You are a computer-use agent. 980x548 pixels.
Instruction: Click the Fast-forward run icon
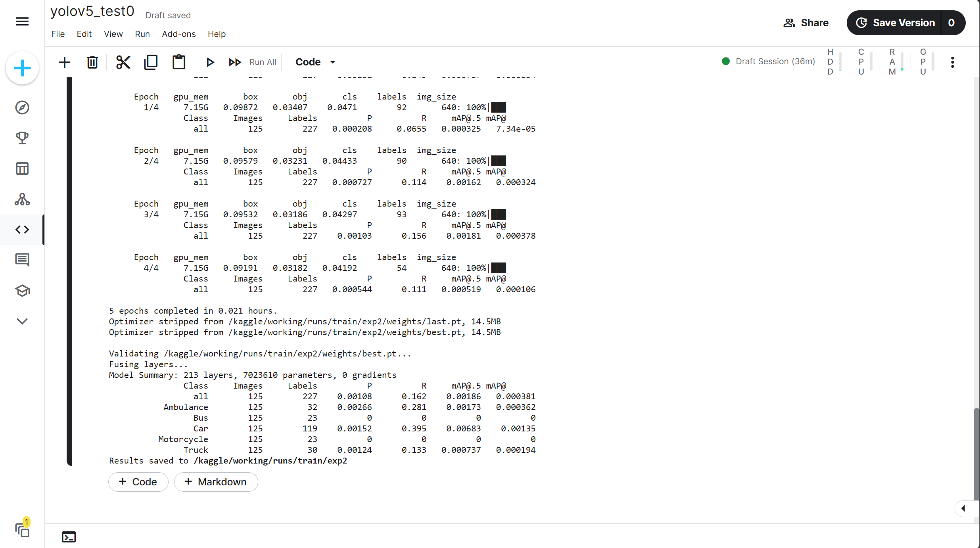[x=235, y=62]
